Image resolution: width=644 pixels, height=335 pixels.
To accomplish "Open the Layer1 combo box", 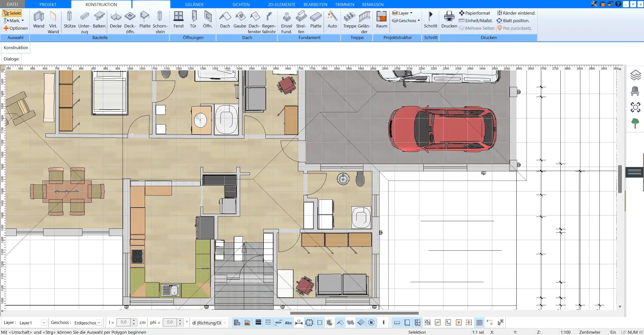I will click(32, 322).
